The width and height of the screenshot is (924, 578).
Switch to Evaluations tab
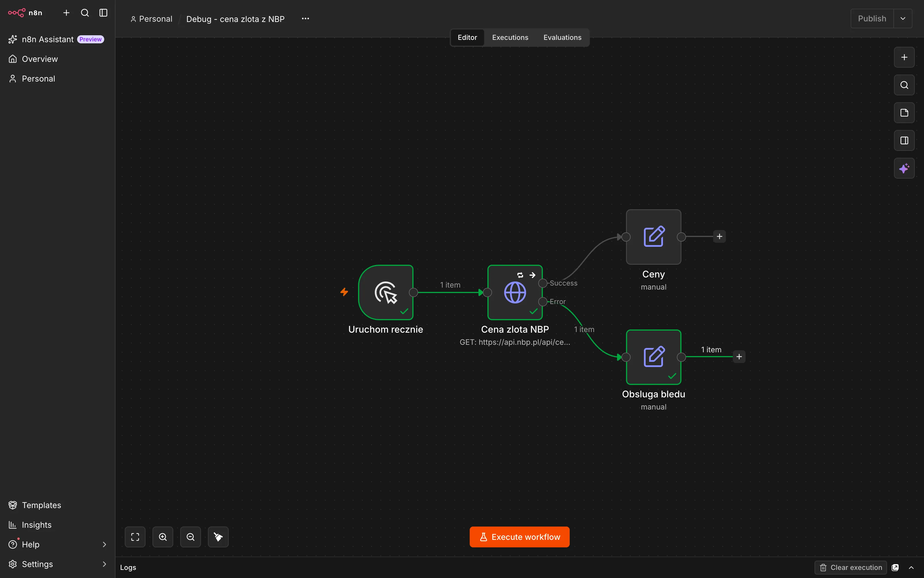tap(562, 38)
